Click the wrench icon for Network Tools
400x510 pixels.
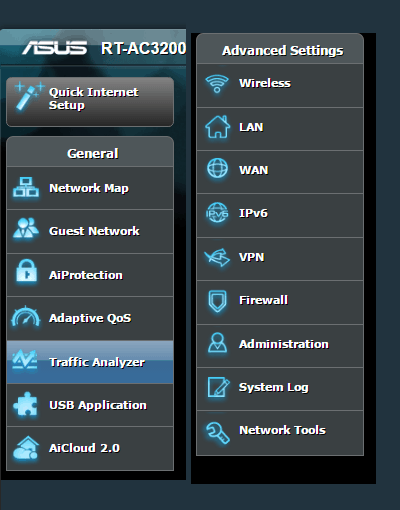coord(217,432)
